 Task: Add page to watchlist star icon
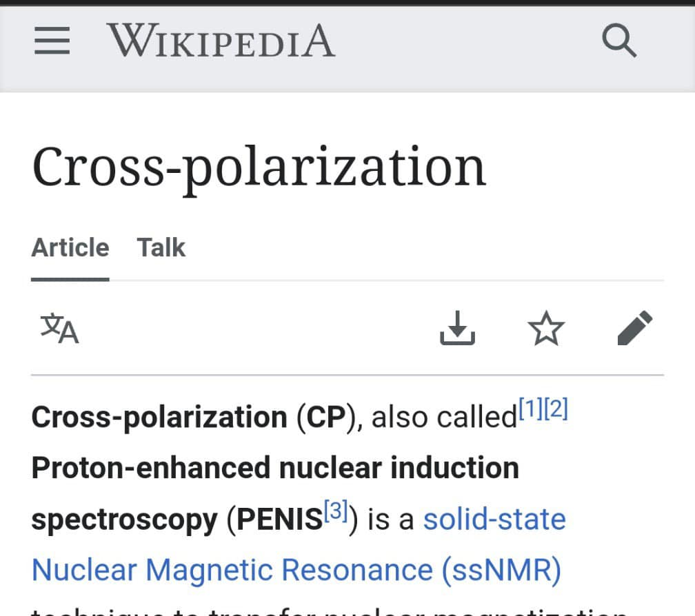pos(546,328)
